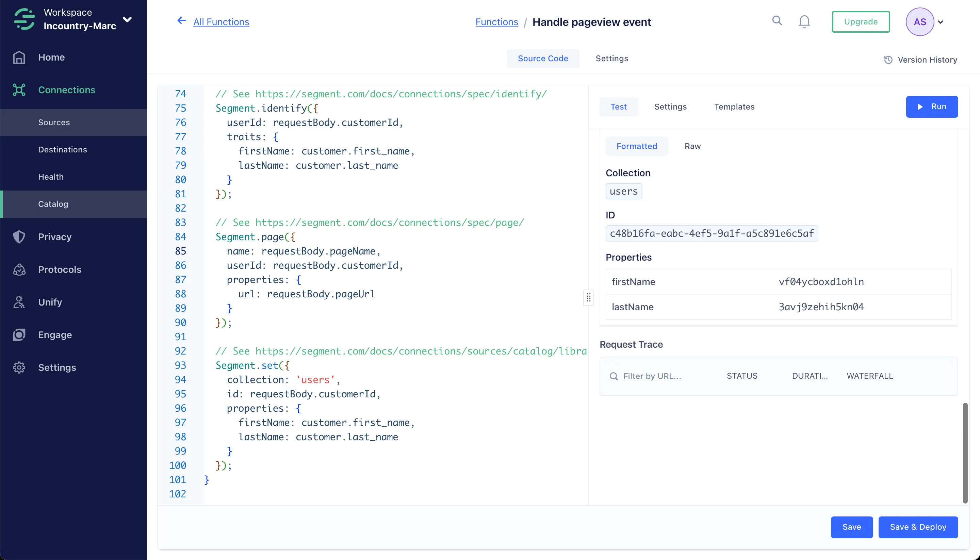Collapse the Connections sidebar section

click(67, 90)
